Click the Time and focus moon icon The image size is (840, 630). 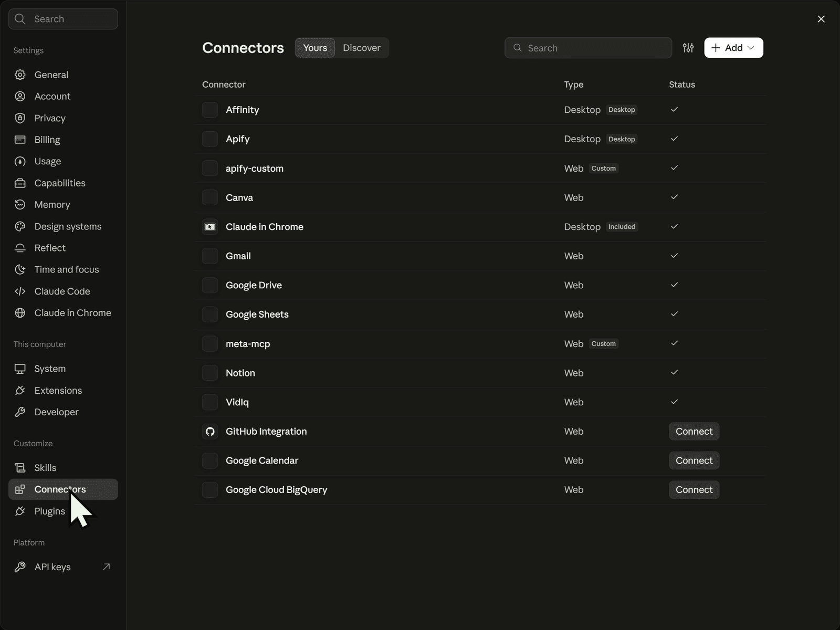point(20,269)
